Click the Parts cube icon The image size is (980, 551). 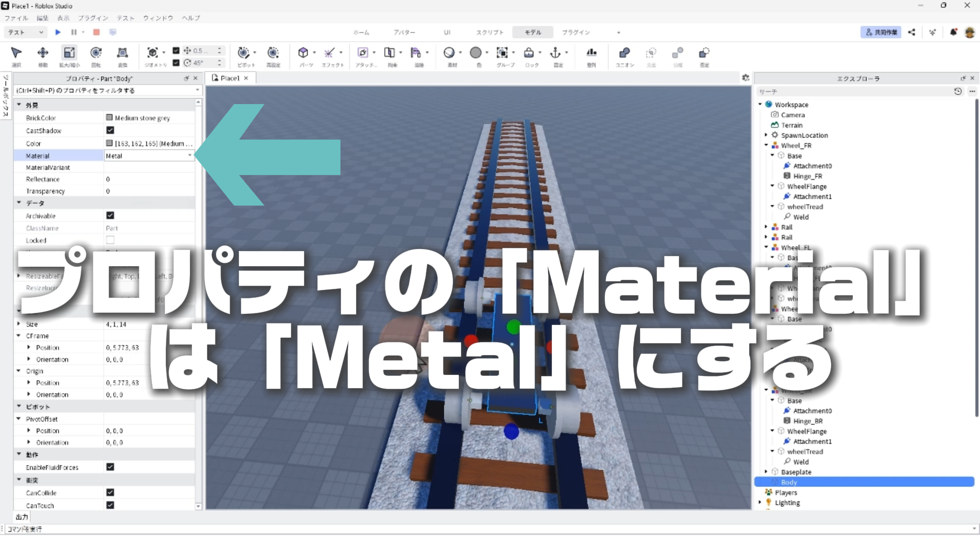(x=303, y=53)
